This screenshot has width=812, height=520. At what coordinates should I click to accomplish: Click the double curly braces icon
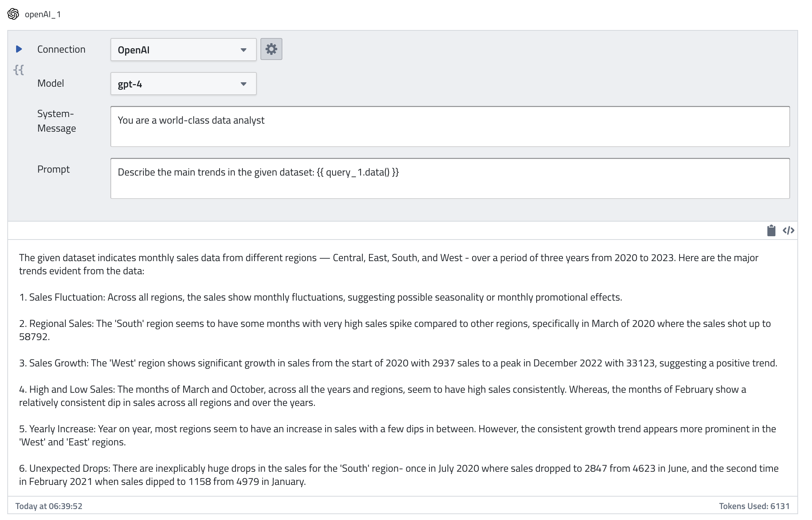pyautogui.click(x=19, y=70)
